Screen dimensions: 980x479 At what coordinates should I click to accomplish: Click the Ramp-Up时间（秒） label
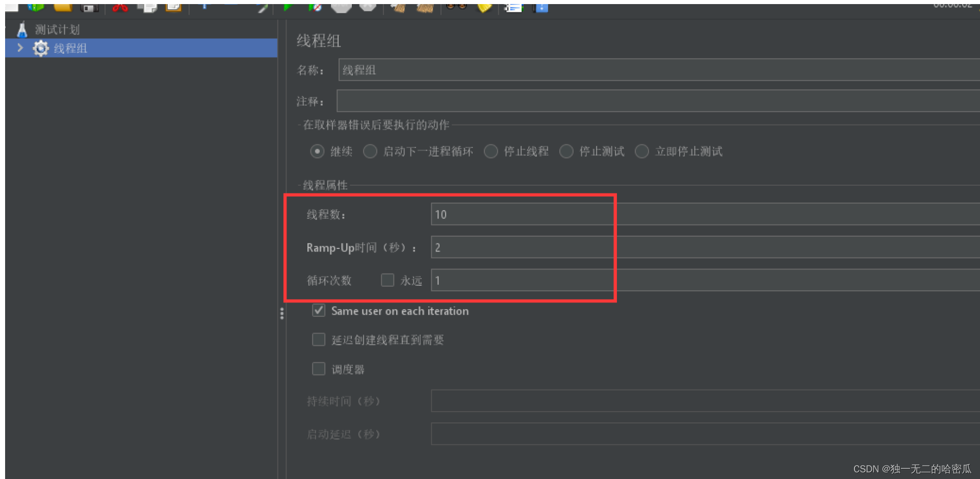(x=362, y=248)
